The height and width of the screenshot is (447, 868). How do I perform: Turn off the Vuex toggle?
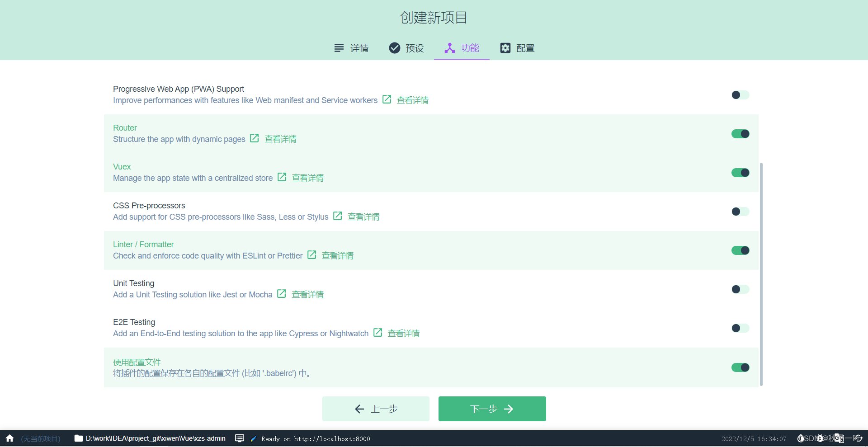[741, 173]
